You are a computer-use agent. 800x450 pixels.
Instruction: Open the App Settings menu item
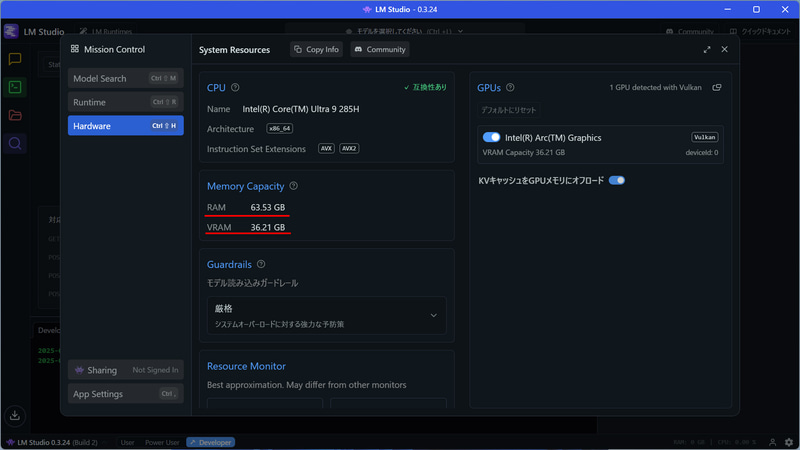[x=126, y=393]
